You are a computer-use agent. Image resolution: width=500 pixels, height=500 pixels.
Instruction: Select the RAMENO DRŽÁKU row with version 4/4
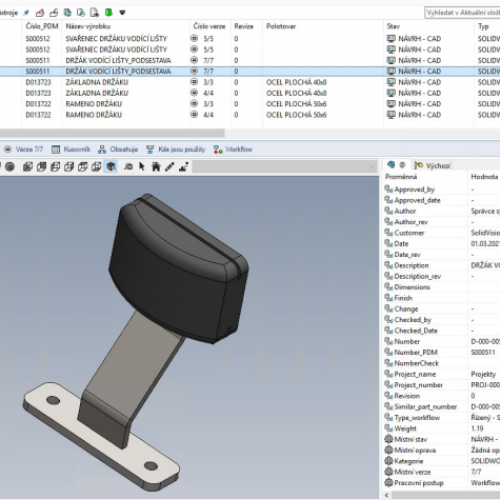pyautogui.click(x=250, y=115)
